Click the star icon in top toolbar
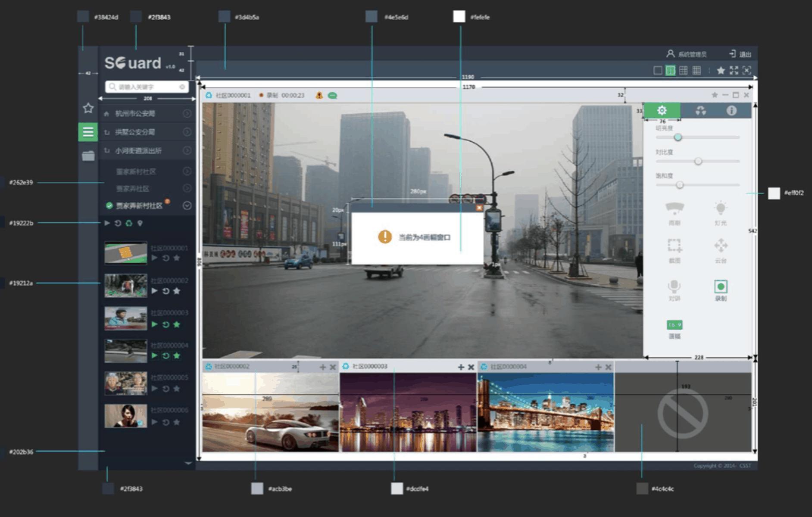Screen dimensions: 812x517 tap(721, 70)
